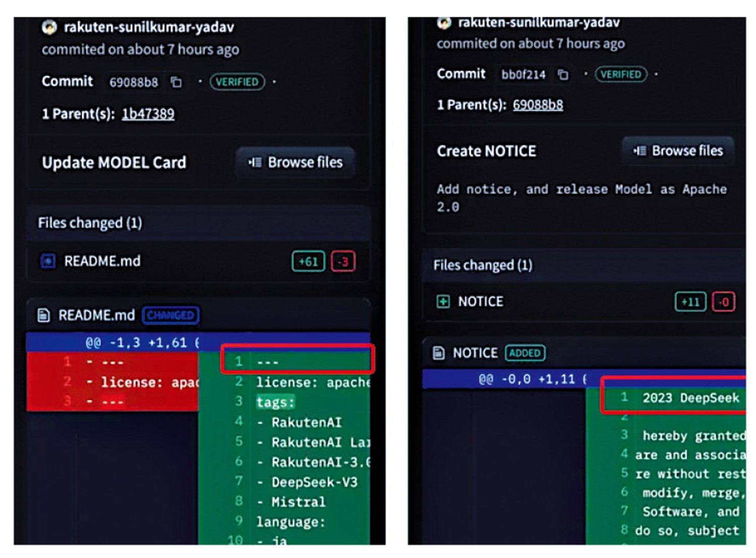
Task: Click the -3 deletions badge
Action: click(x=343, y=261)
